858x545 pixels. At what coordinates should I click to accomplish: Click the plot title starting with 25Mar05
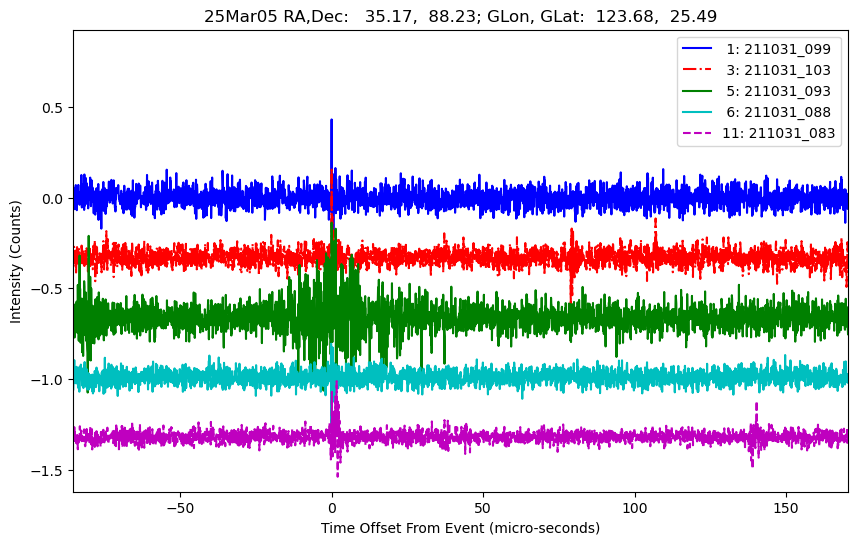[460, 16]
